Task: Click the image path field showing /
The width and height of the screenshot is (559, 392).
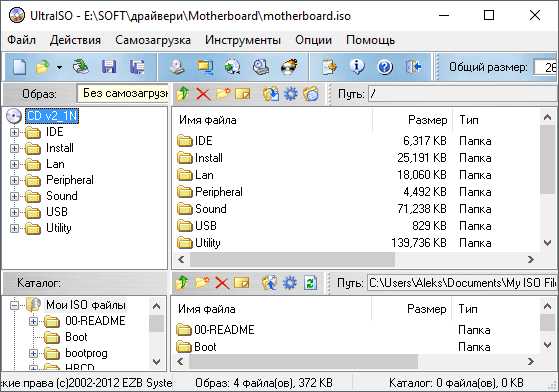Action: click(463, 94)
